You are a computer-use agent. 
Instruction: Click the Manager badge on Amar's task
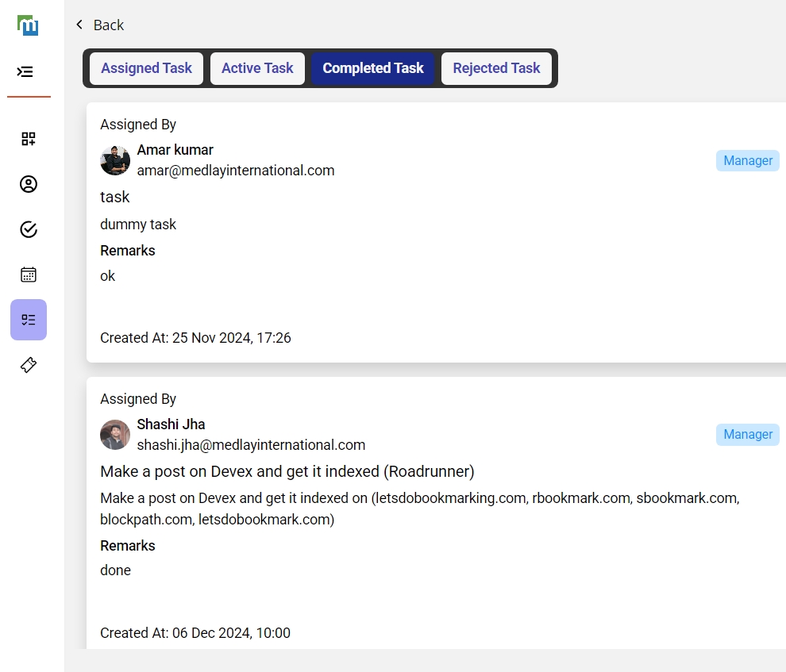click(x=747, y=160)
